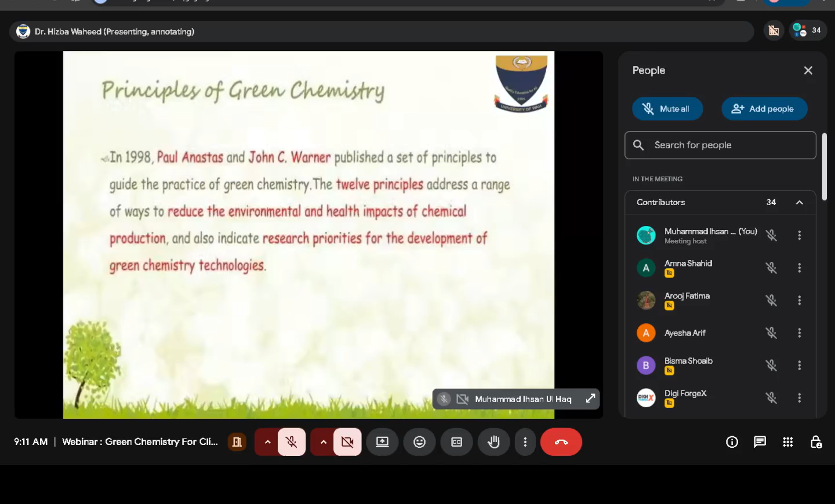Open more options in the call toolbar

(x=525, y=442)
